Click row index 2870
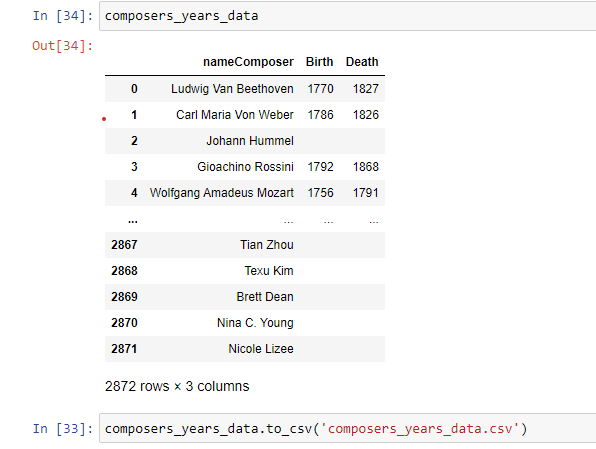This screenshot has width=596, height=449. click(124, 323)
